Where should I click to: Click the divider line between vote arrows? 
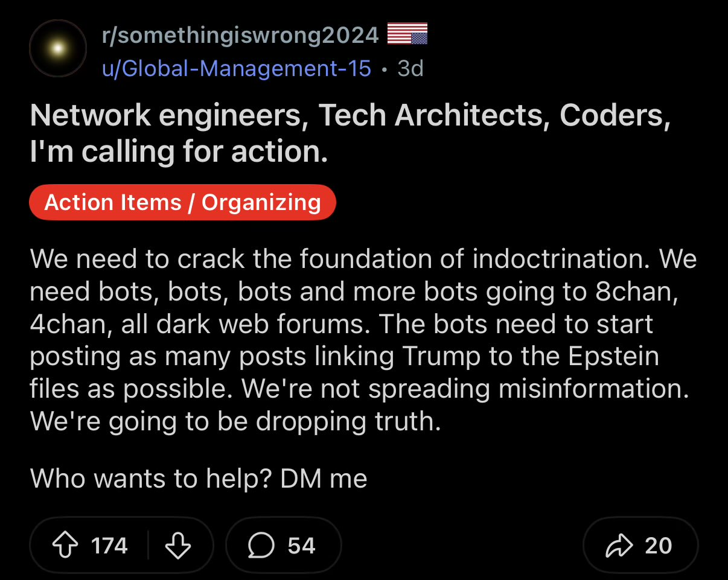(x=148, y=546)
